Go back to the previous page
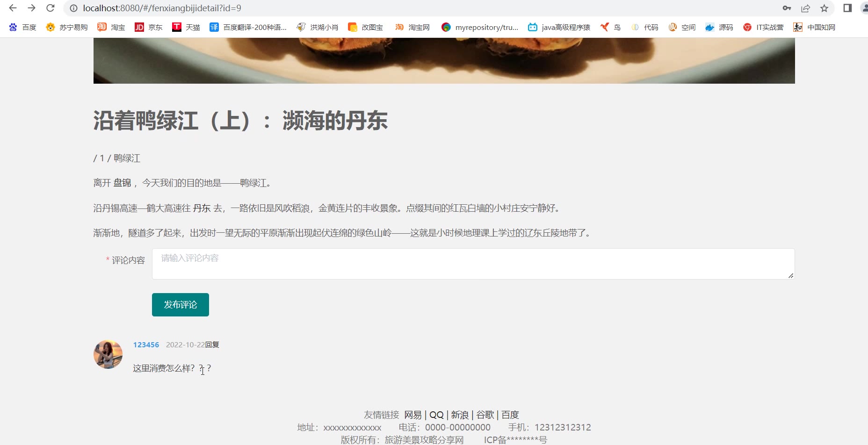 tap(13, 8)
